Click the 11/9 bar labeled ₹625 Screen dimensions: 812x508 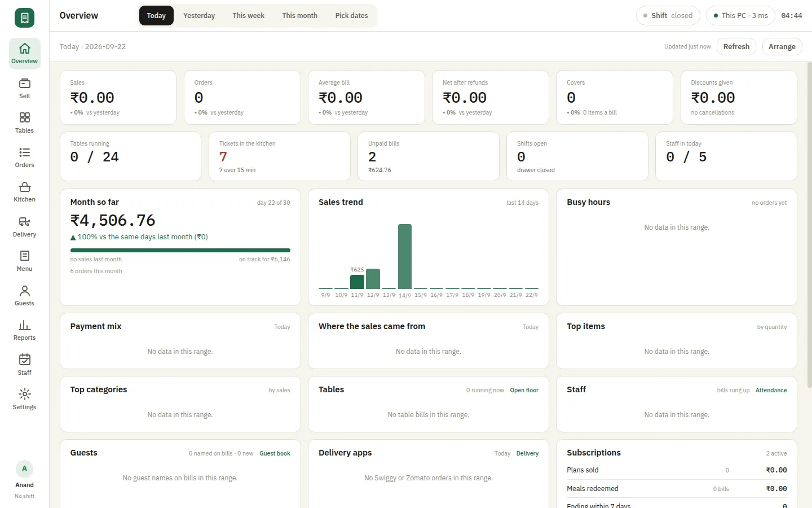(357, 282)
